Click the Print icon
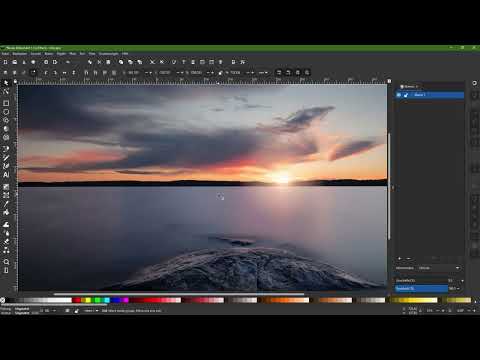480x360 pixels. tap(33, 62)
